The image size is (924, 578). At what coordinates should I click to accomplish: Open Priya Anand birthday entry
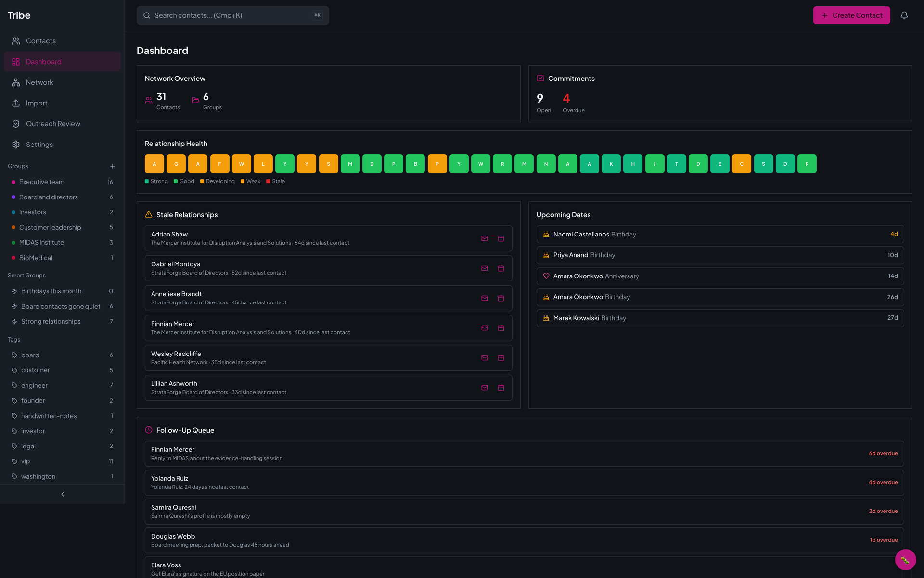[720, 255]
